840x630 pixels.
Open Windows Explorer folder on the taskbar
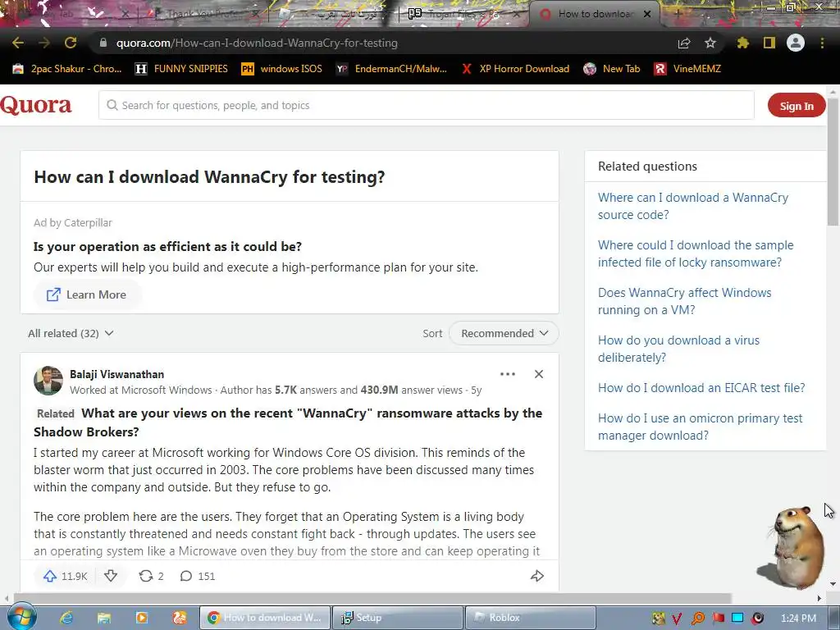103,618
